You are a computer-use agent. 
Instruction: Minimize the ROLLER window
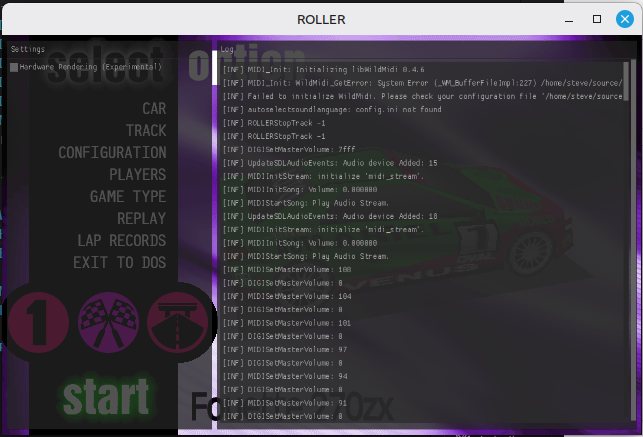coord(569,19)
